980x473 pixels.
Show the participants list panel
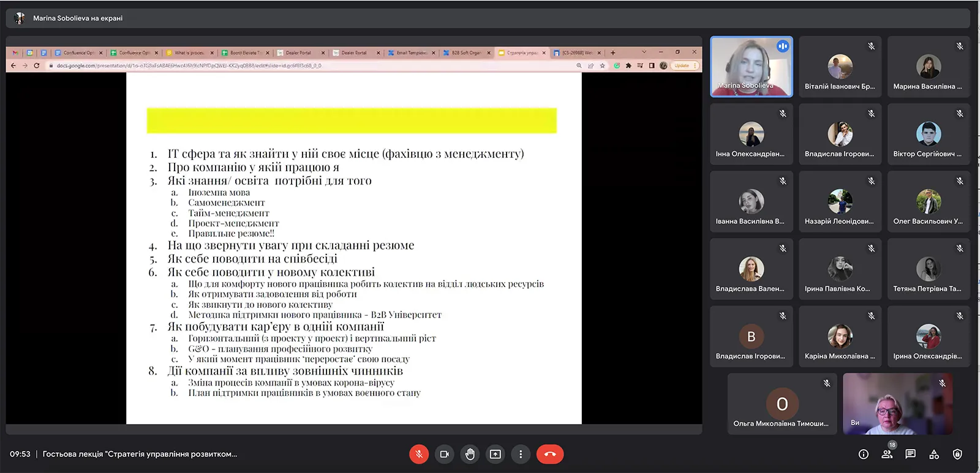[x=887, y=454]
